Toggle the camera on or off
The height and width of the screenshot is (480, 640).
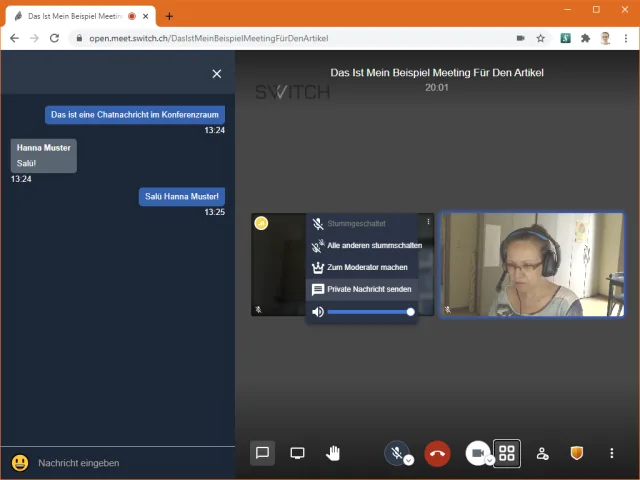(476, 453)
